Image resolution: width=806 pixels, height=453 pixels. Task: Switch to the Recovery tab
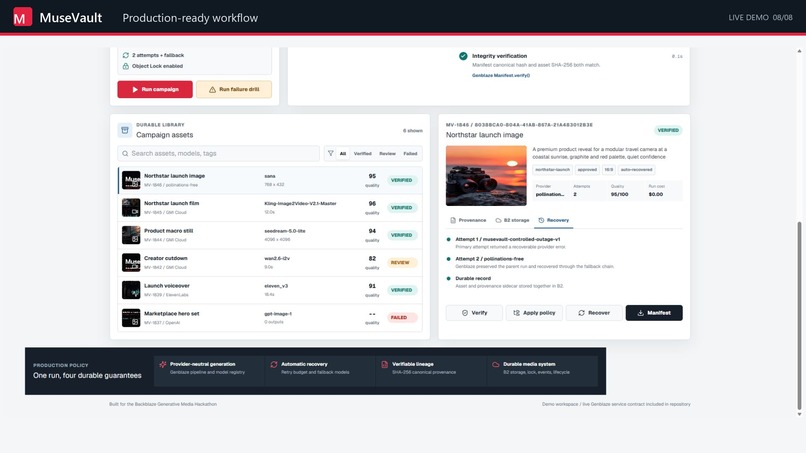pyautogui.click(x=554, y=220)
